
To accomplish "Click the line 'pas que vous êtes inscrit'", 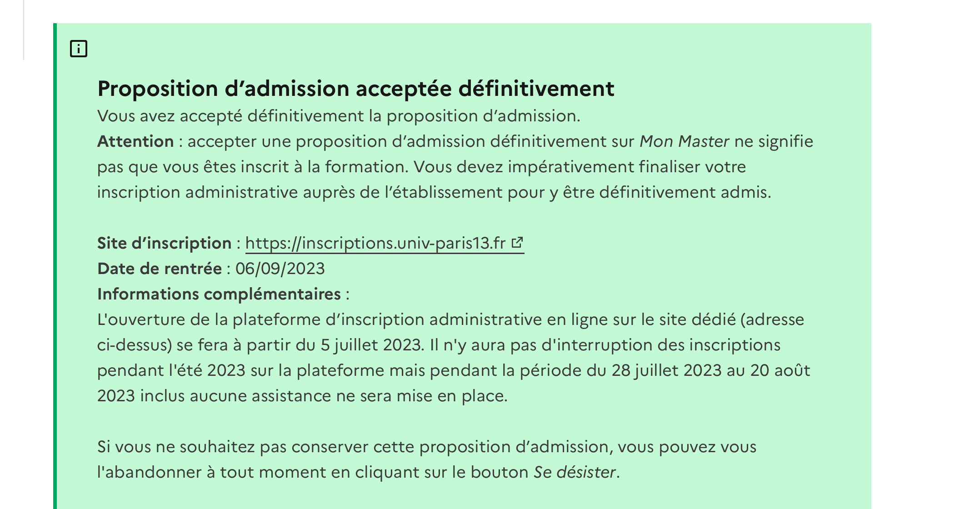I will [x=421, y=167].
